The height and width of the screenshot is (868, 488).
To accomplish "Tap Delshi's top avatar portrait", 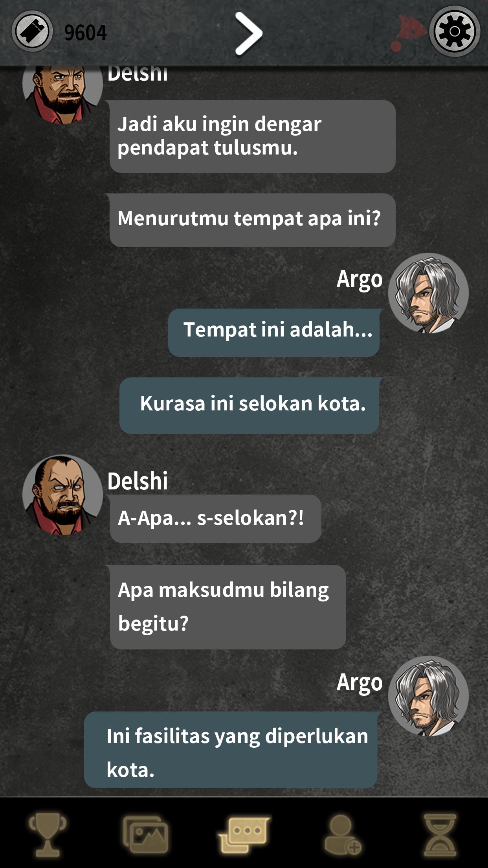I will click(x=62, y=94).
